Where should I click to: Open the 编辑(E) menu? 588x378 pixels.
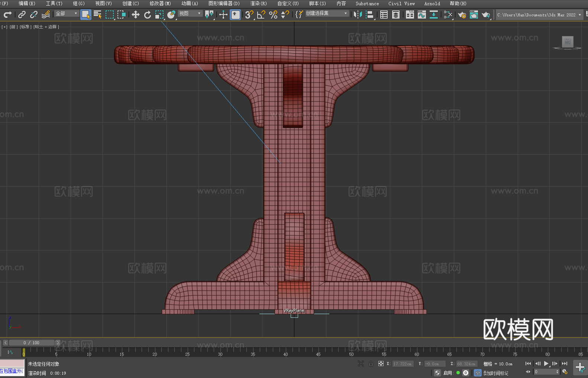pos(27,3)
